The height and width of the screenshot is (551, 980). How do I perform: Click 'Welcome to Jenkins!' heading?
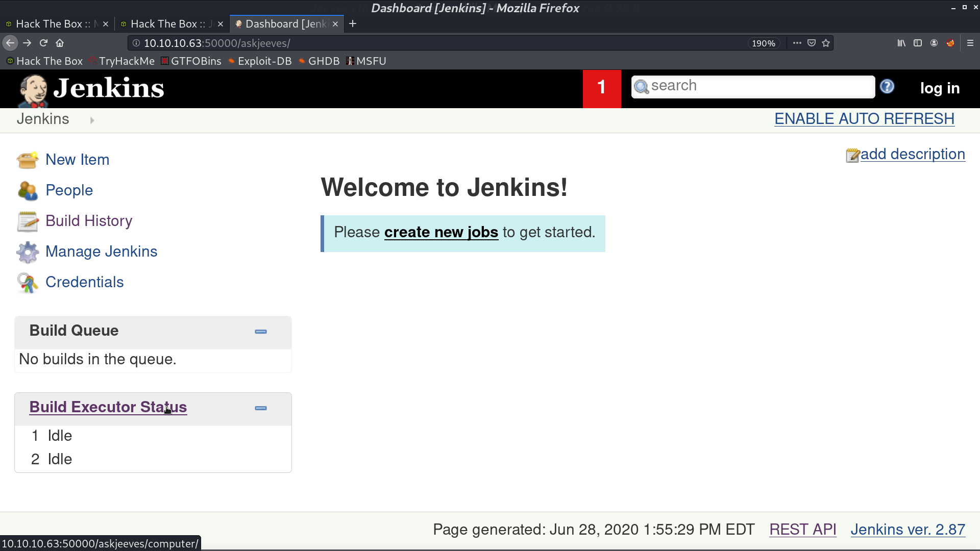coord(444,188)
